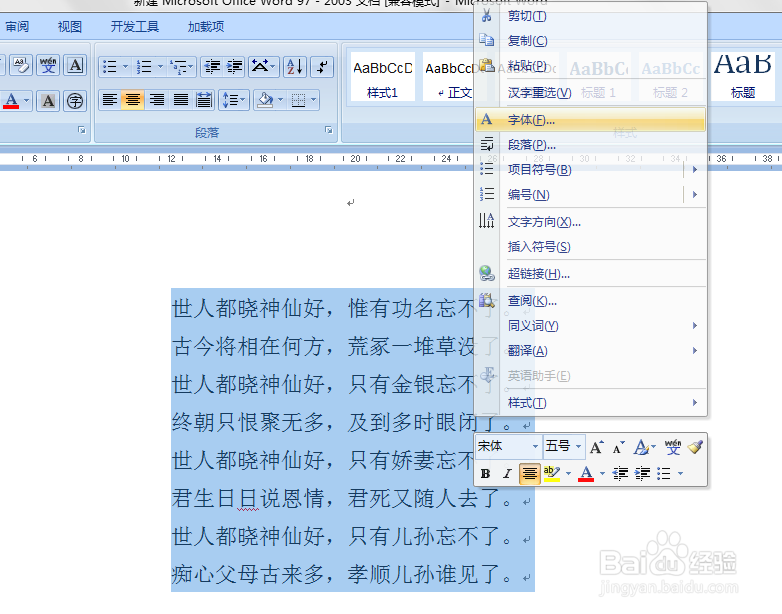
Task: Expand 同义词(Y) submenu
Action: pyautogui.click(x=591, y=326)
